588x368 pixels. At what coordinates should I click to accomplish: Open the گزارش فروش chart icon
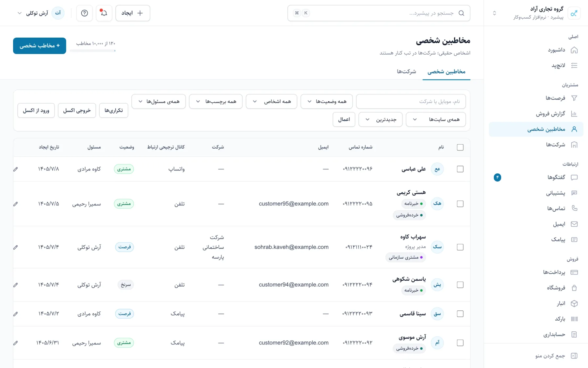[574, 114]
